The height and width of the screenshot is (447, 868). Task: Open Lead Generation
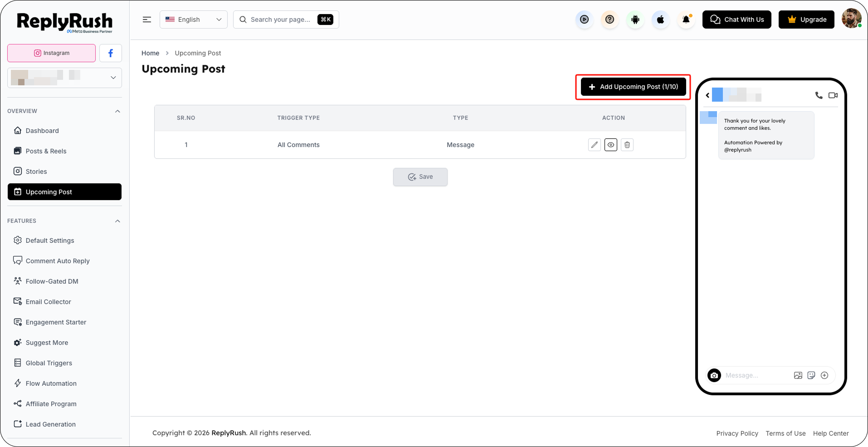click(x=64, y=424)
